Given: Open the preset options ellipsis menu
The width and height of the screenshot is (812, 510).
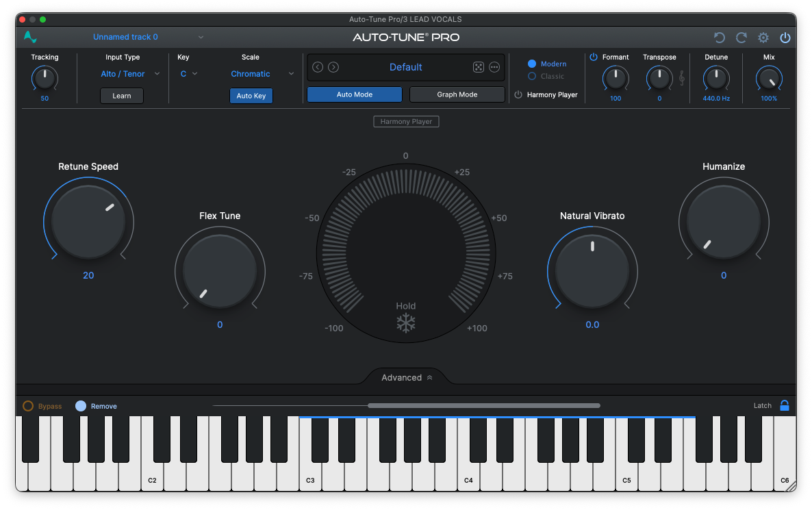Looking at the screenshot, I should tap(494, 66).
